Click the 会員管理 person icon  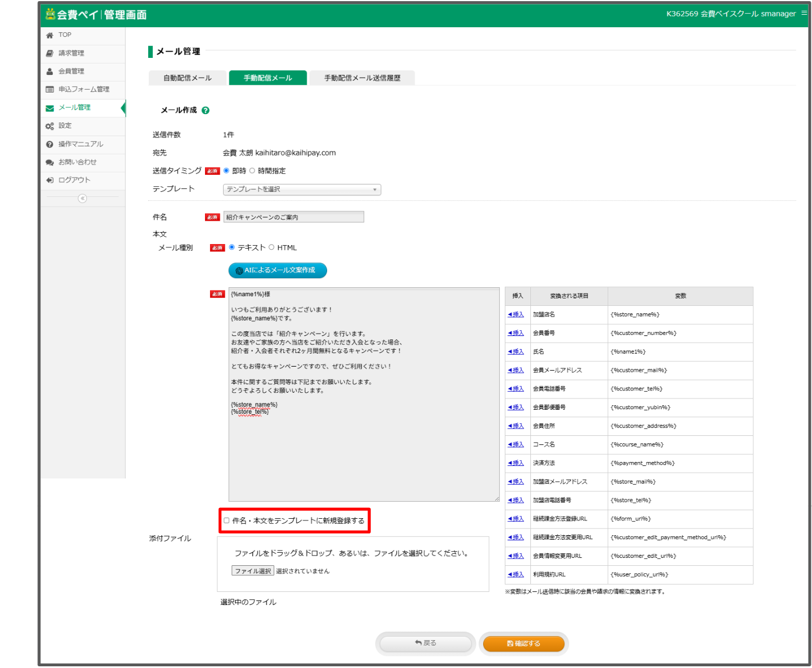pos(50,72)
